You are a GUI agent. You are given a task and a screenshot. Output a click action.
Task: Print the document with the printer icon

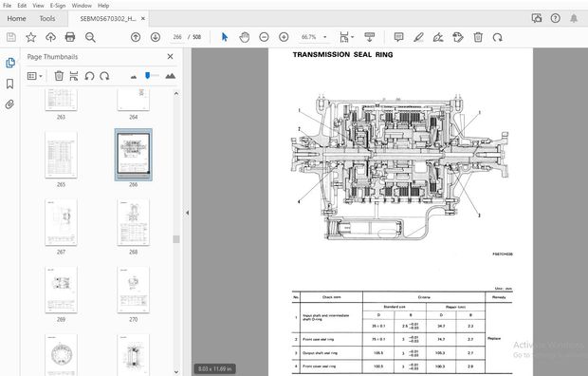tap(70, 37)
